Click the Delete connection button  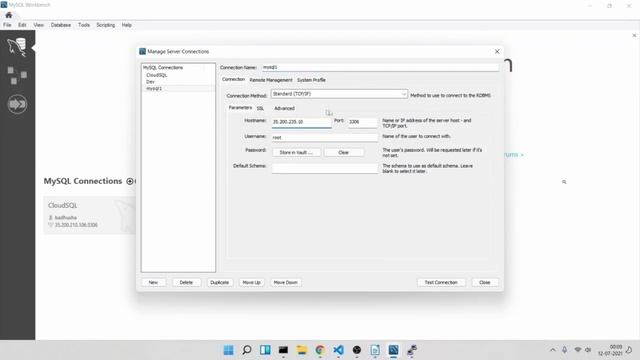pos(186,282)
